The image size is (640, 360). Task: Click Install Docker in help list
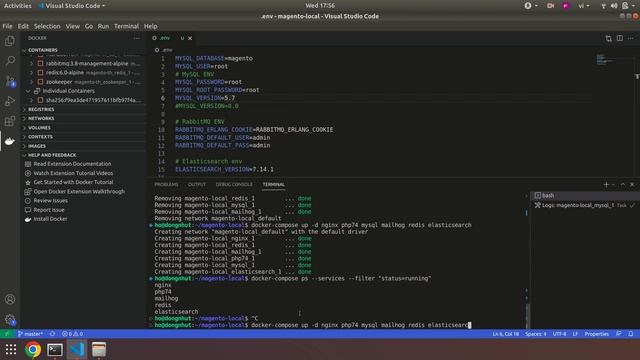pyautogui.click(x=50, y=219)
